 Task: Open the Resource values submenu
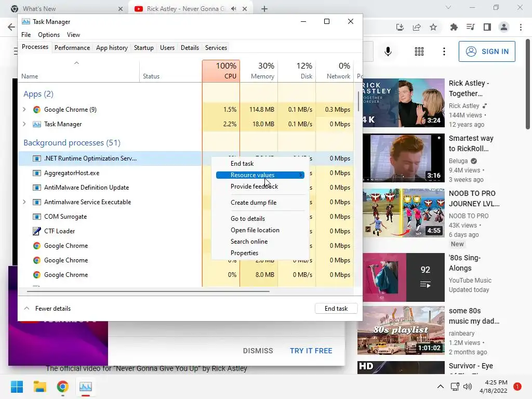(x=260, y=175)
